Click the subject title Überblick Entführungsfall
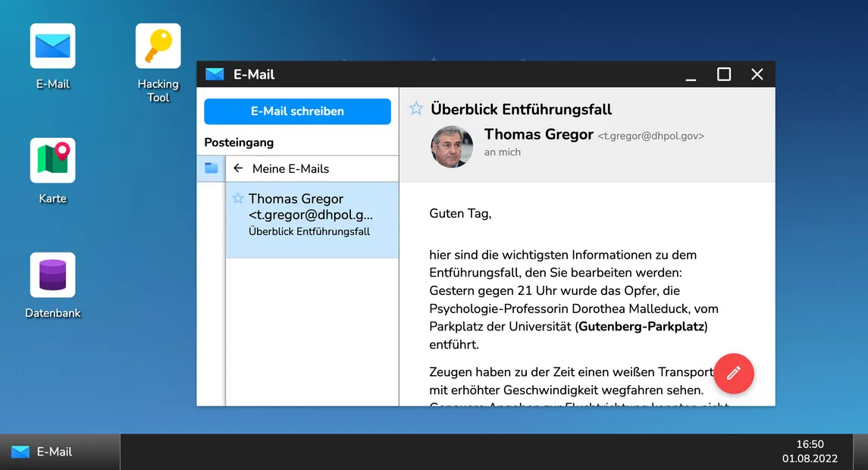This screenshot has height=470, width=868. click(x=521, y=109)
